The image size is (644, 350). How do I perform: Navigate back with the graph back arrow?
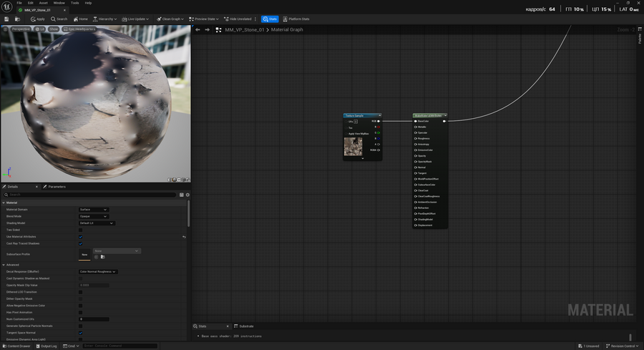(x=197, y=30)
